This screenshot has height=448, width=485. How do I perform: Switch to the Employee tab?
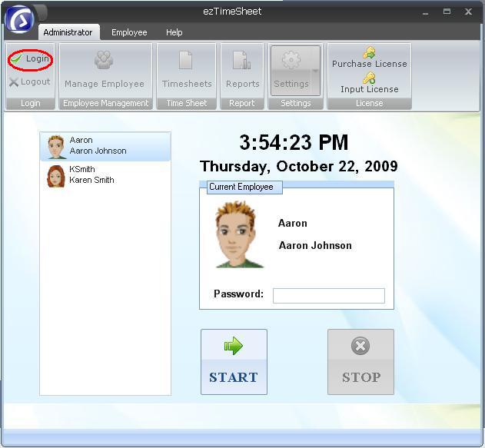[129, 32]
